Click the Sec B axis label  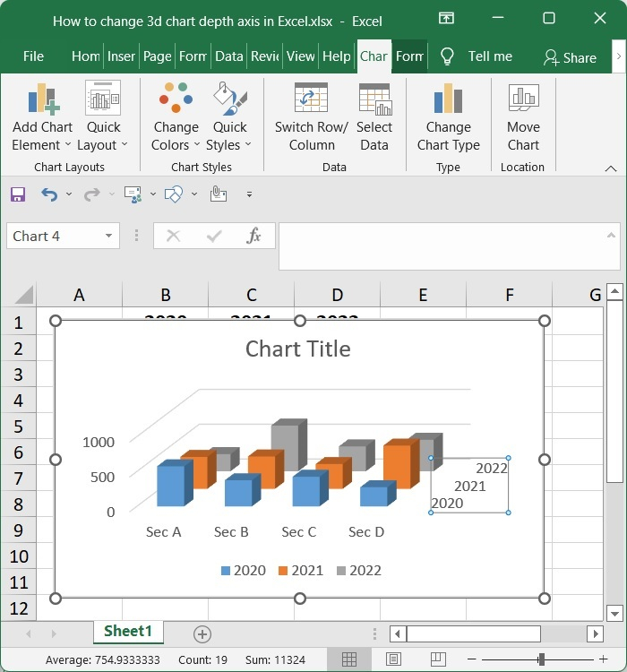[x=231, y=532]
